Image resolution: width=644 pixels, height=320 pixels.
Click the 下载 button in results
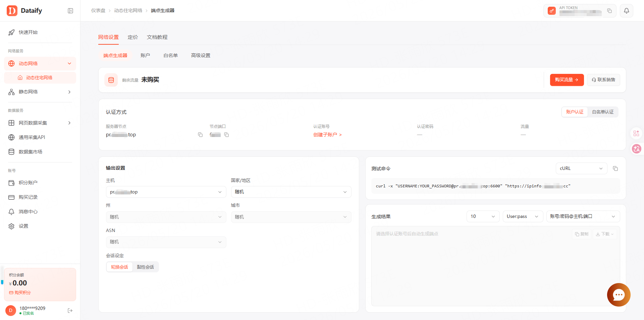pyautogui.click(x=605, y=234)
